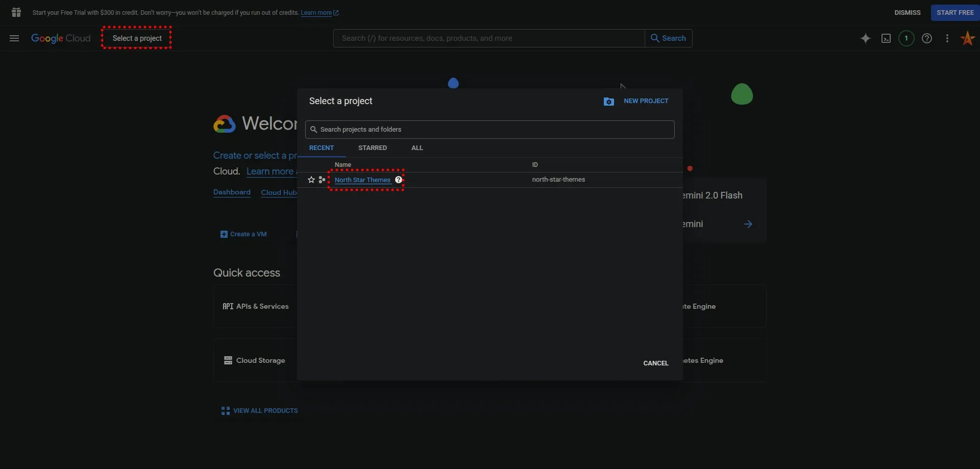Click project type icon beside North Star Themes

322,180
